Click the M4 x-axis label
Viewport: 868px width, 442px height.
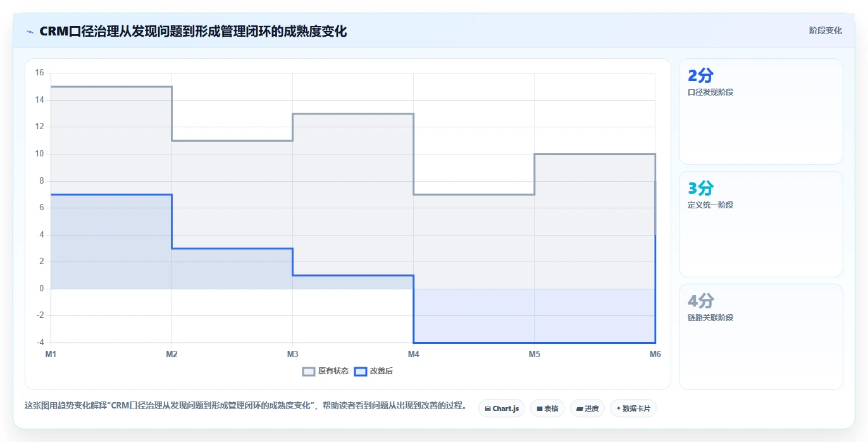click(x=413, y=354)
